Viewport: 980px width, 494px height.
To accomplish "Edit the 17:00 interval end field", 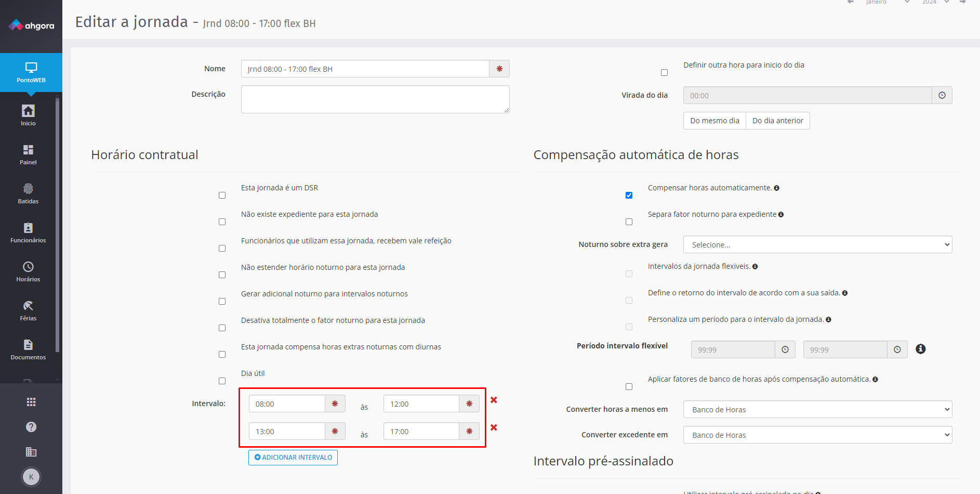I will click(x=421, y=431).
